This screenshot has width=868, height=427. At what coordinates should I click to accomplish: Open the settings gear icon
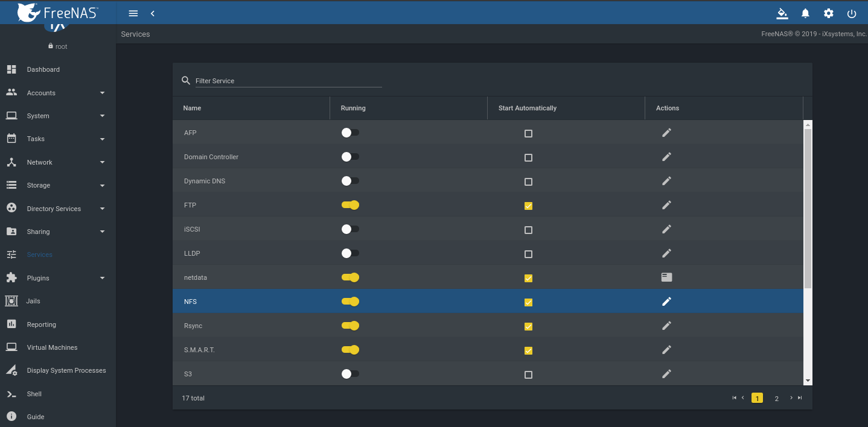(829, 13)
